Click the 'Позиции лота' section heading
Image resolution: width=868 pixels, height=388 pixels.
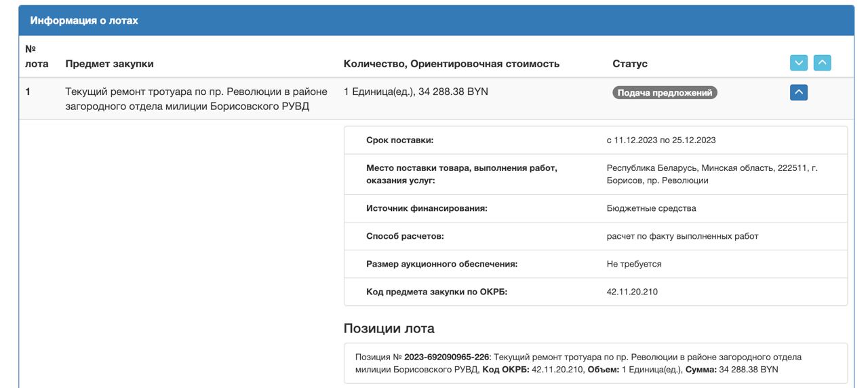[x=389, y=328]
